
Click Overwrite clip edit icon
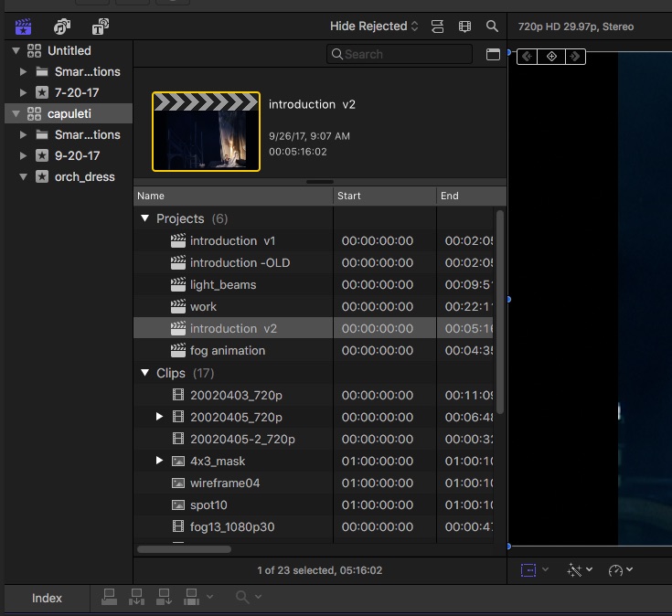tap(191, 597)
